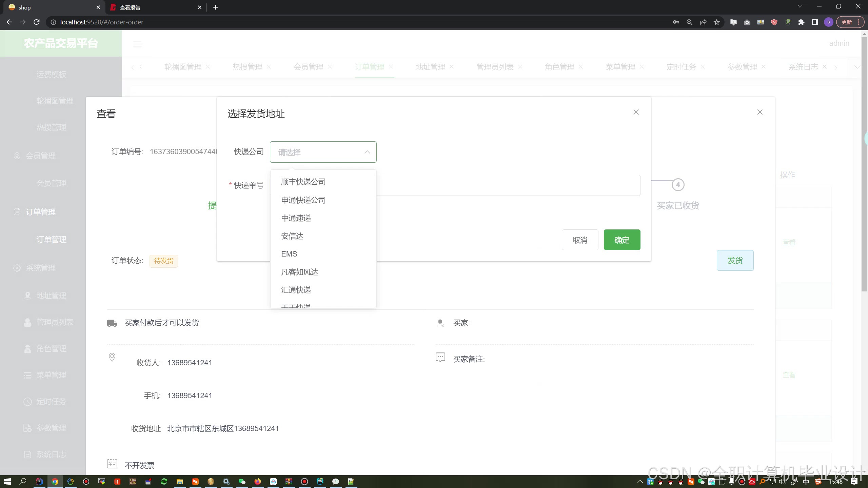This screenshot has height=488, width=868.
Task: Click the browser zoom magnifier icon
Action: pos(689,22)
